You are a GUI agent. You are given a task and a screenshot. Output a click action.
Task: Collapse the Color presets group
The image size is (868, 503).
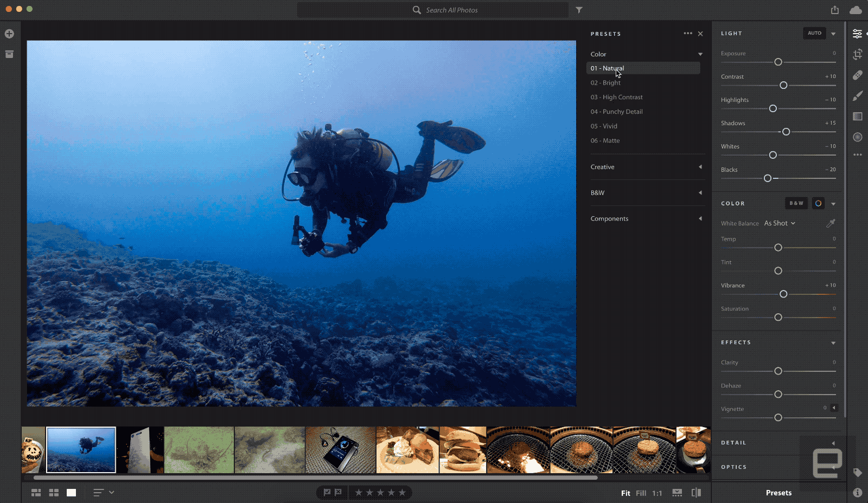click(x=700, y=54)
